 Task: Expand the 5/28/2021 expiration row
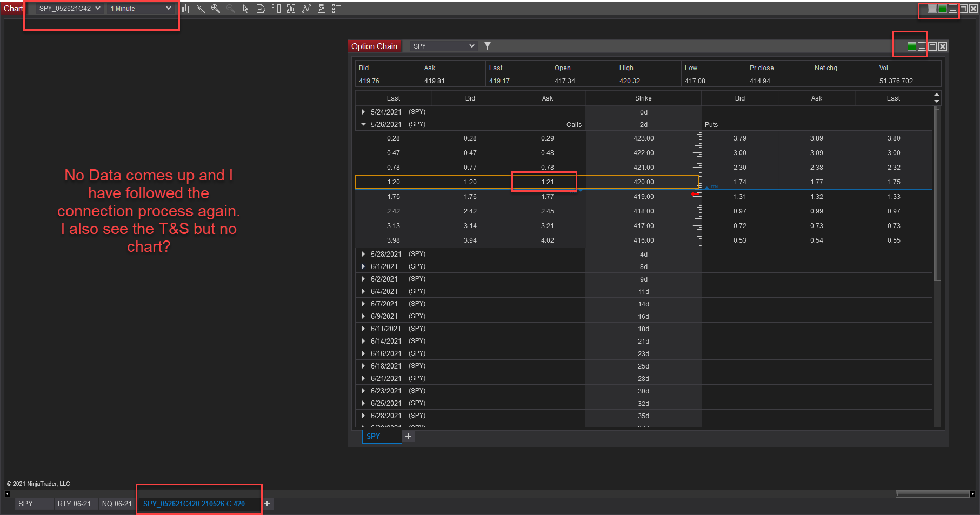pyautogui.click(x=363, y=254)
